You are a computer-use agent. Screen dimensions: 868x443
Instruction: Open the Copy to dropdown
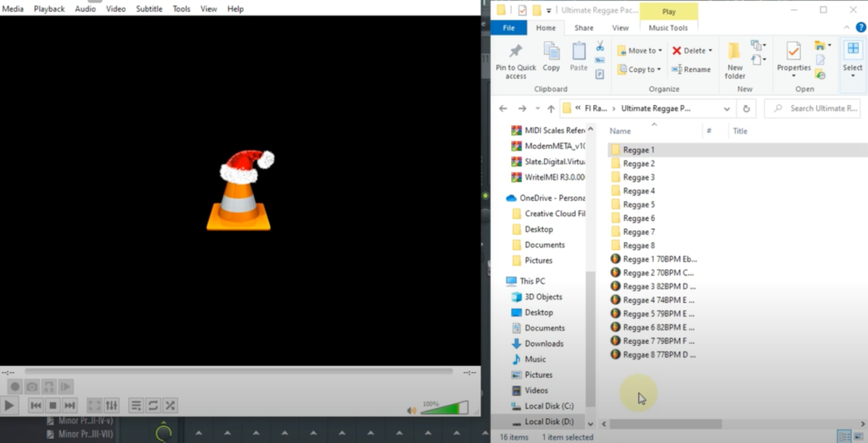pyautogui.click(x=639, y=69)
